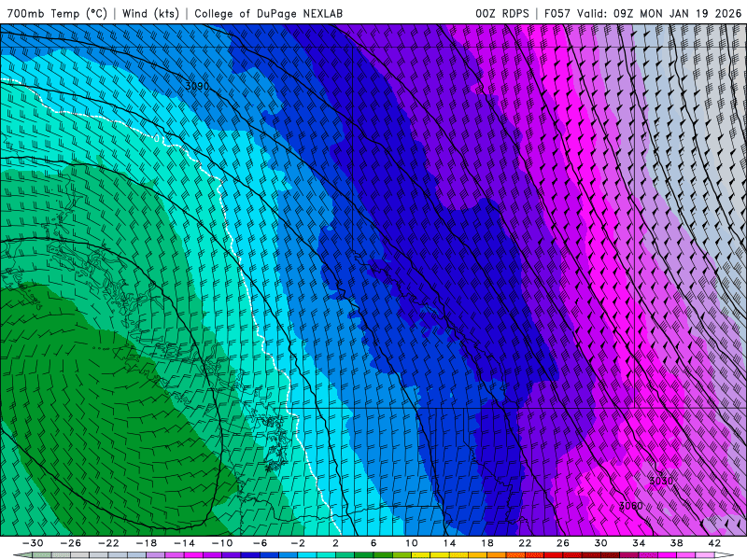Image resolution: width=747 pixels, height=560 pixels.
Task: Click the 42 colorbar tick label
Action: pos(714,543)
